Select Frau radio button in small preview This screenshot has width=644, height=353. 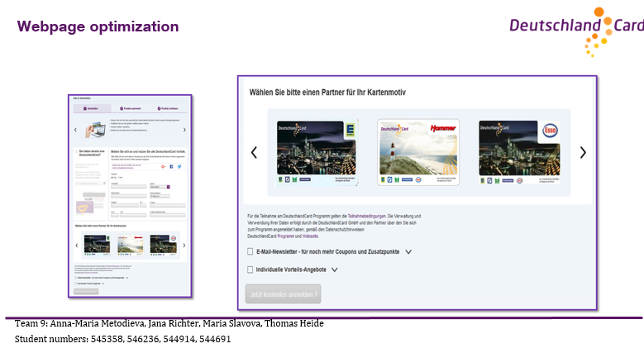pos(112,178)
